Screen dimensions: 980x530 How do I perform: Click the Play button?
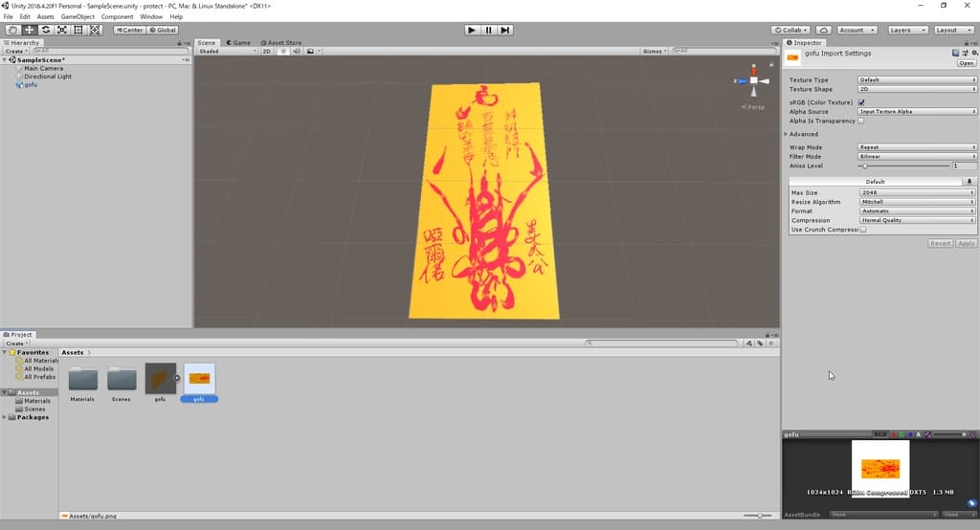coord(472,30)
